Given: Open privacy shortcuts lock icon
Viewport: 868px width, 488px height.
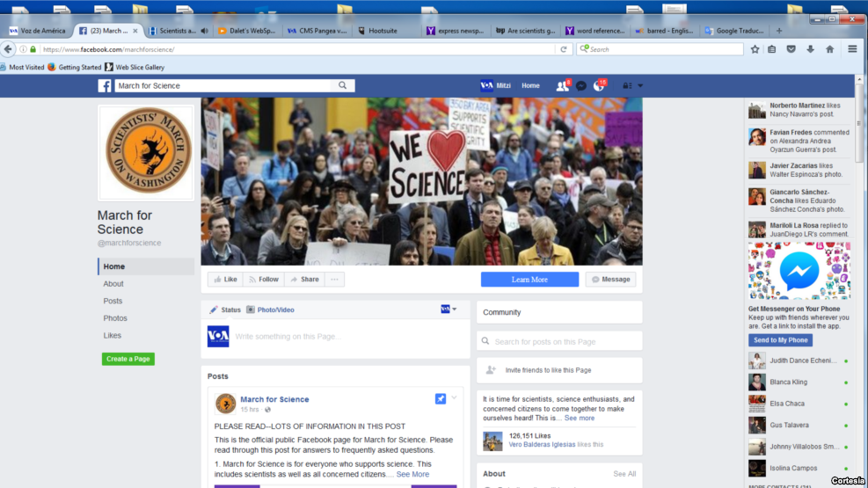Looking at the screenshot, I should pos(627,86).
